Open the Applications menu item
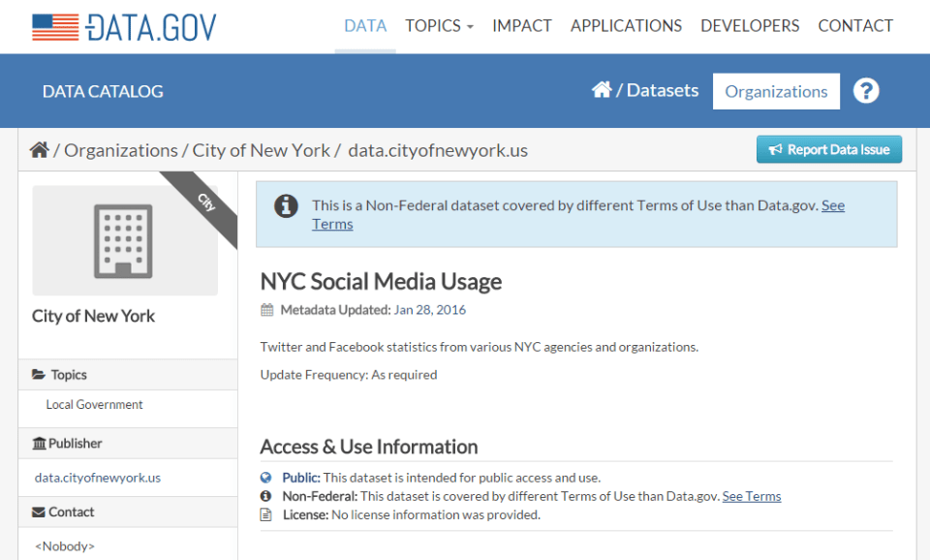The width and height of the screenshot is (930, 560). [626, 26]
